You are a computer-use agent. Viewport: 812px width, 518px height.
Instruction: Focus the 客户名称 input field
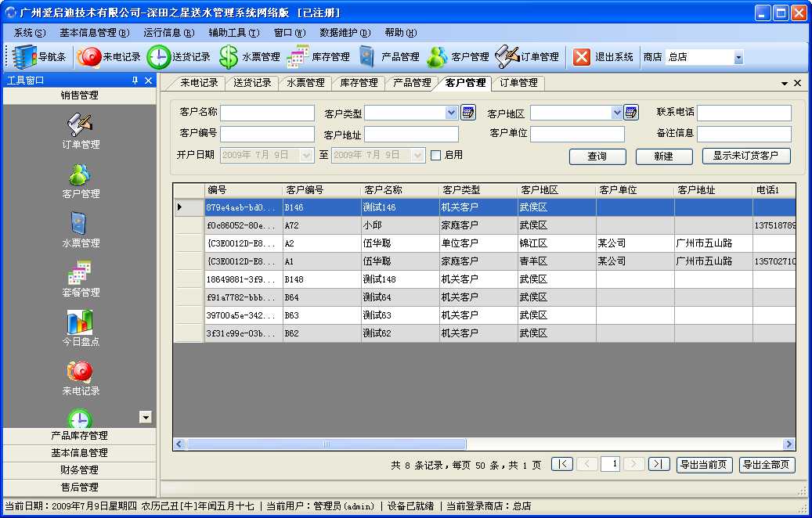267,113
